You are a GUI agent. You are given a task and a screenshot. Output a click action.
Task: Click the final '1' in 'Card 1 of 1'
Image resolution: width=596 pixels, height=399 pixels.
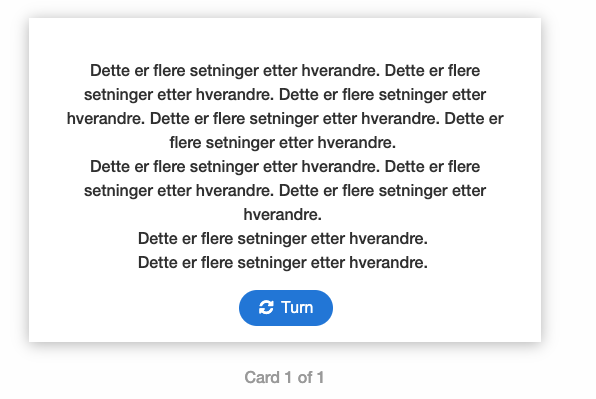click(x=321, y=377)
